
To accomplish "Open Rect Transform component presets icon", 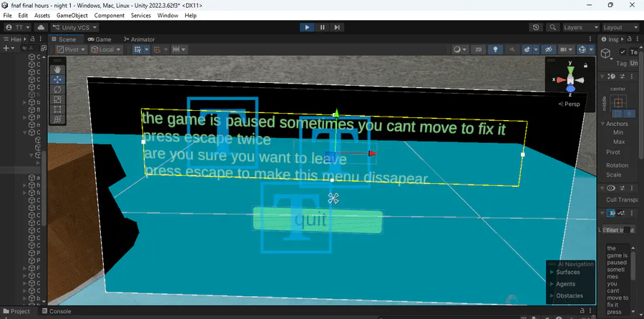I will 622,77.
